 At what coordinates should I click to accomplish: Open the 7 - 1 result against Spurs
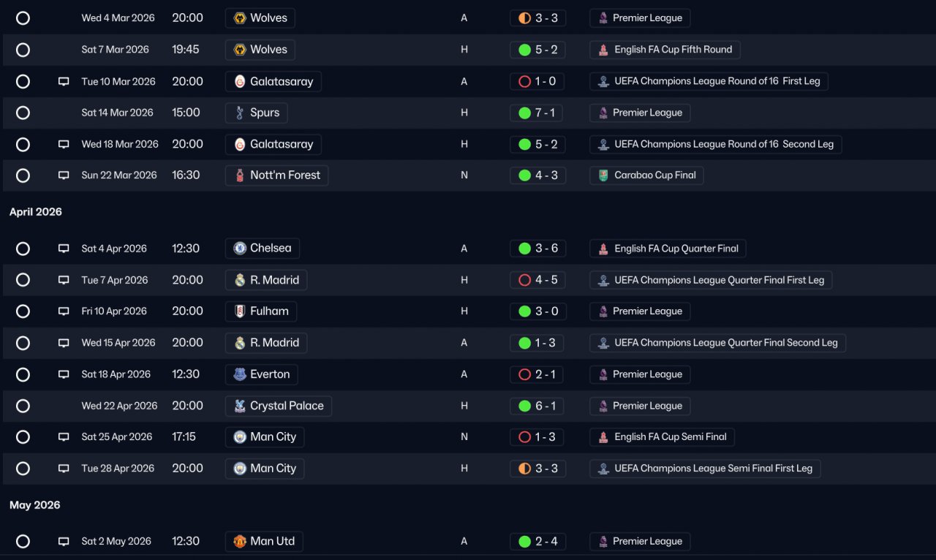(537, 113)
